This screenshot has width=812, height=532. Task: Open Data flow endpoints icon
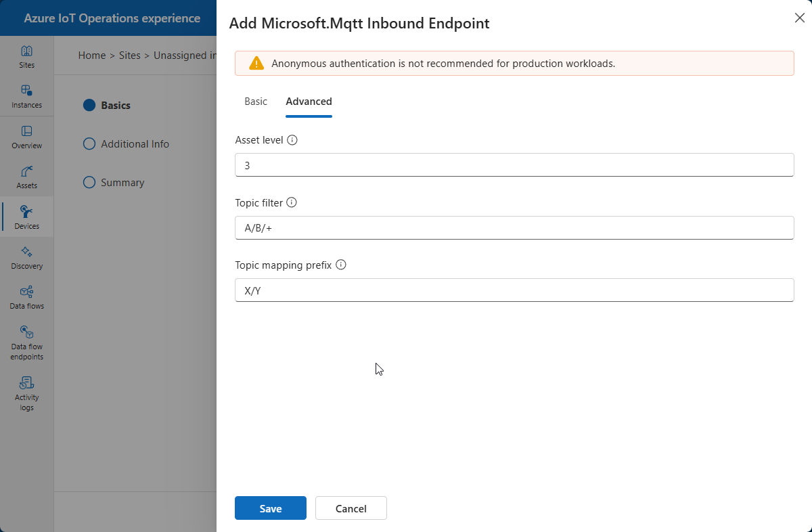27,342
